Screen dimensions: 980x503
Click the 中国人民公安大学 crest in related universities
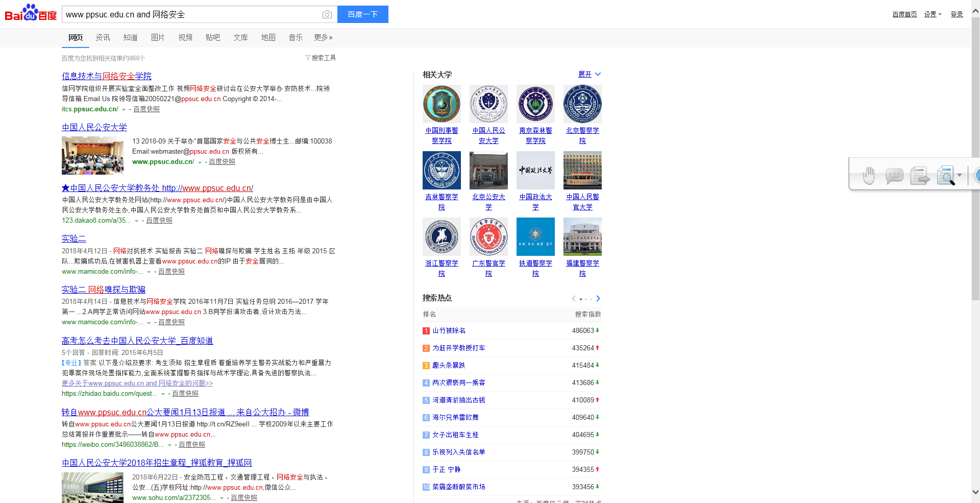tap(488, 104)
